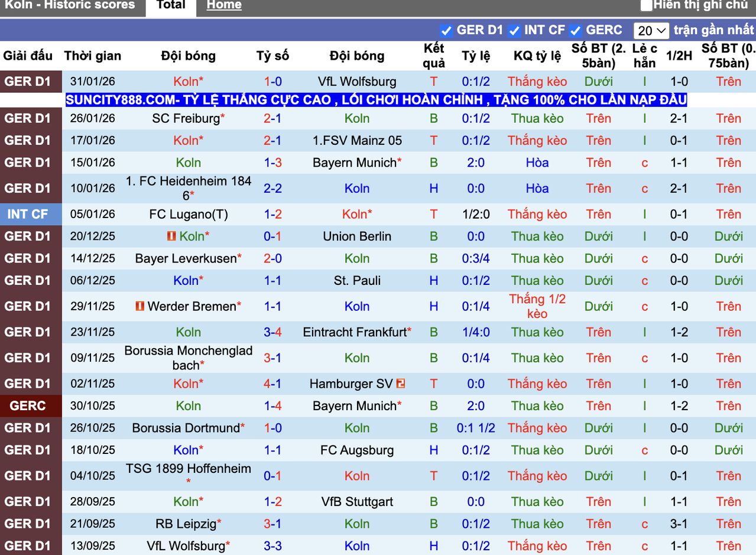This screenshot has height=555, width=756.
Task: Open VfB Stuttgart team link
Action: [357, 502]
